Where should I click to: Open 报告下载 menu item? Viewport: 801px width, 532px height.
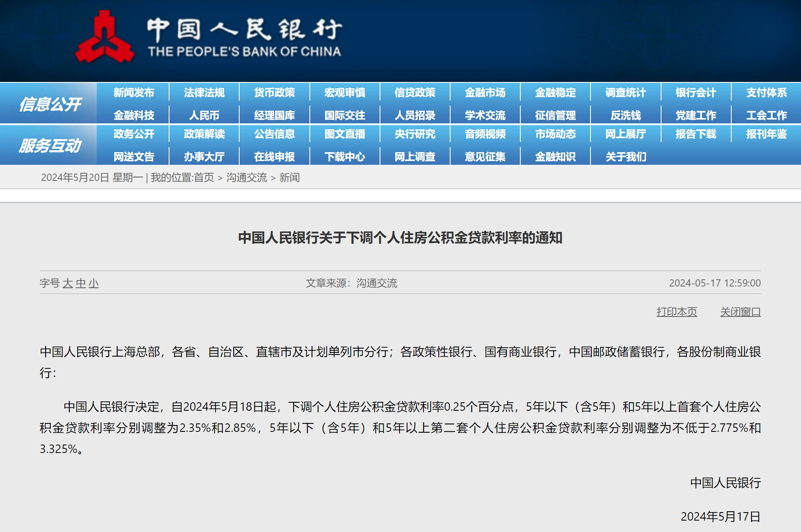coord(696,134)
